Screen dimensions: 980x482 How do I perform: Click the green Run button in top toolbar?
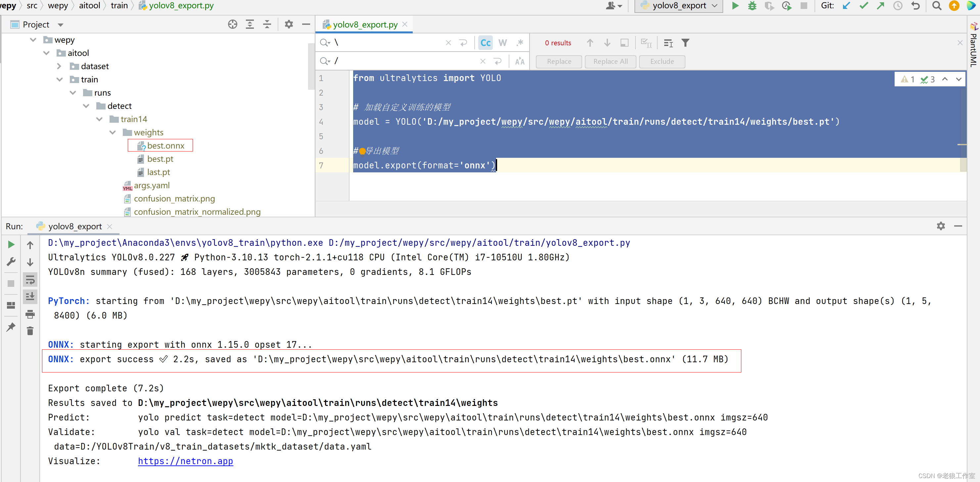(x=735, y=6)
